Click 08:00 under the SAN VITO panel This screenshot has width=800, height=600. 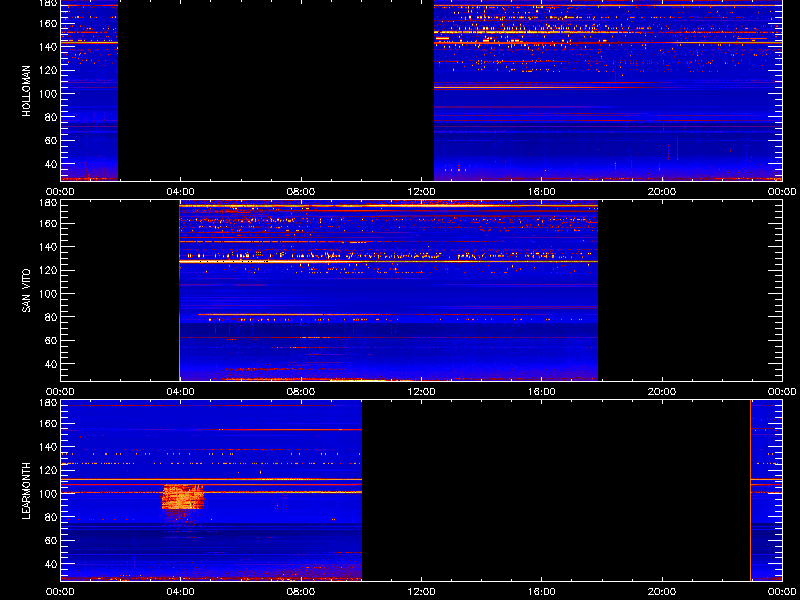coord(301,392)
